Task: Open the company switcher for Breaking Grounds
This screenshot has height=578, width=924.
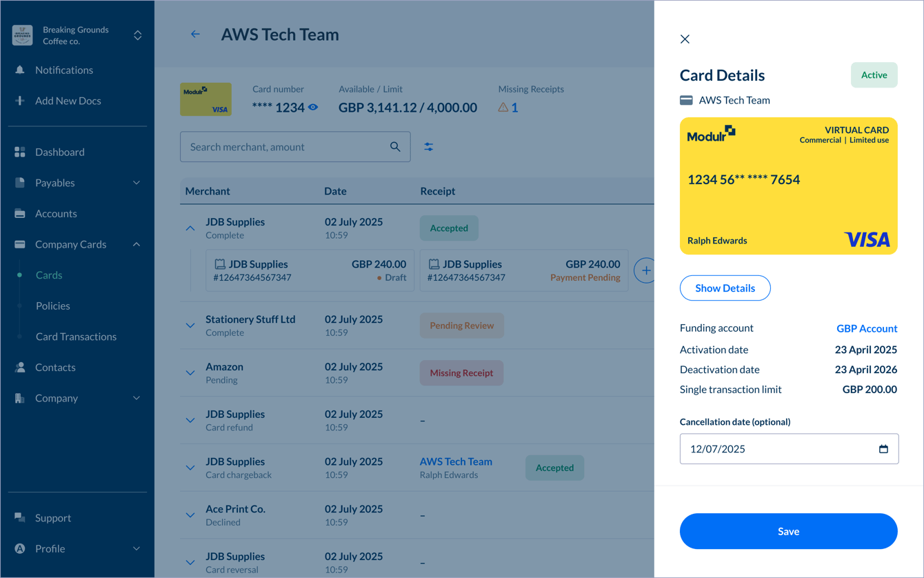Action: 138,35
